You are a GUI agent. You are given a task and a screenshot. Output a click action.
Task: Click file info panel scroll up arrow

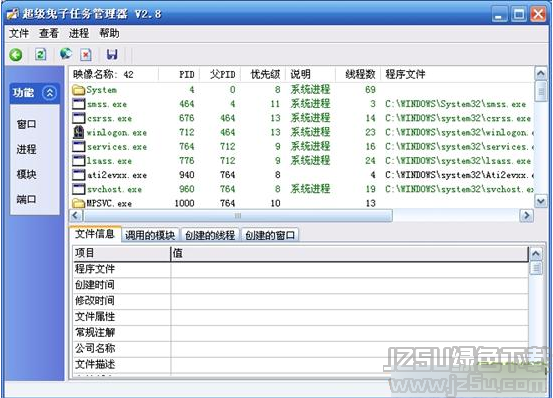click(536, 253)
